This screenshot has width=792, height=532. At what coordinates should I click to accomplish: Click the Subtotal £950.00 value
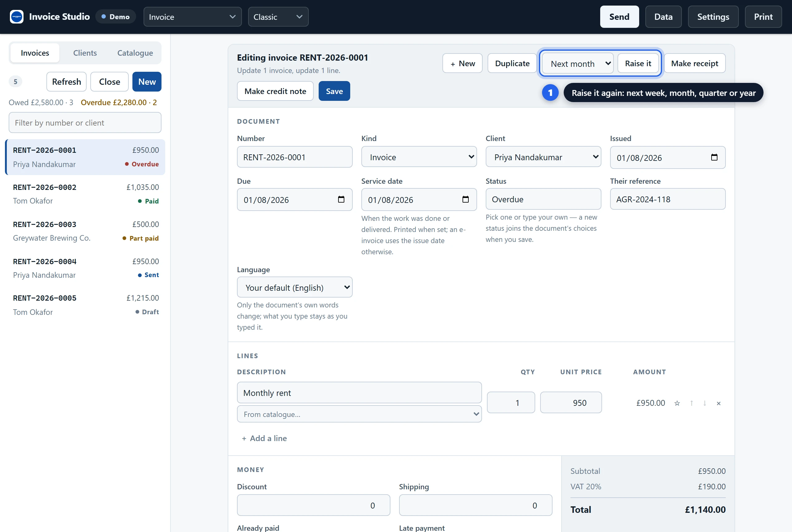click(x=712, y=471)
